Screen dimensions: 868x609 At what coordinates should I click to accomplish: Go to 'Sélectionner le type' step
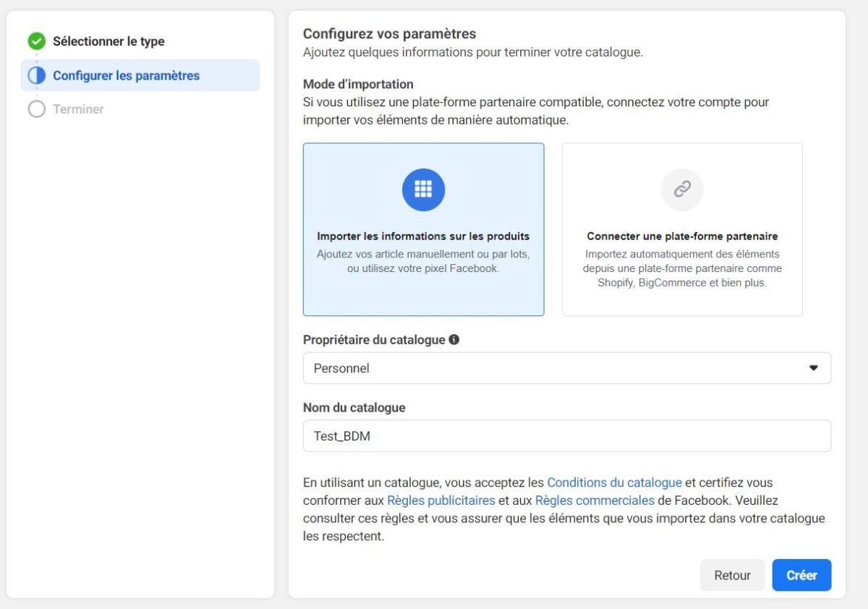[x=109, y=41]
